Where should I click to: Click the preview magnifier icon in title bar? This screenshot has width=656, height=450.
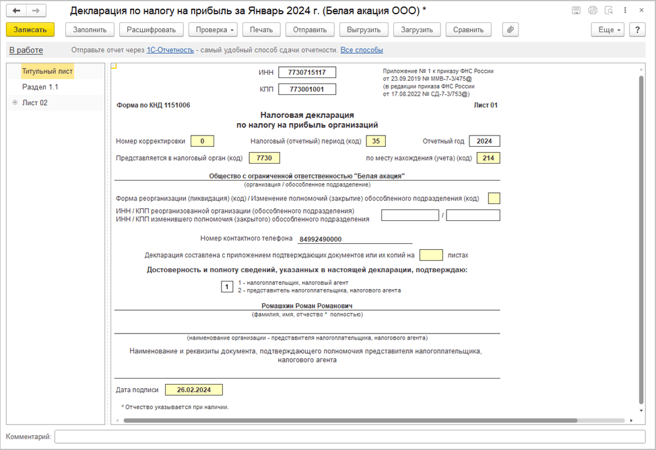609,10
